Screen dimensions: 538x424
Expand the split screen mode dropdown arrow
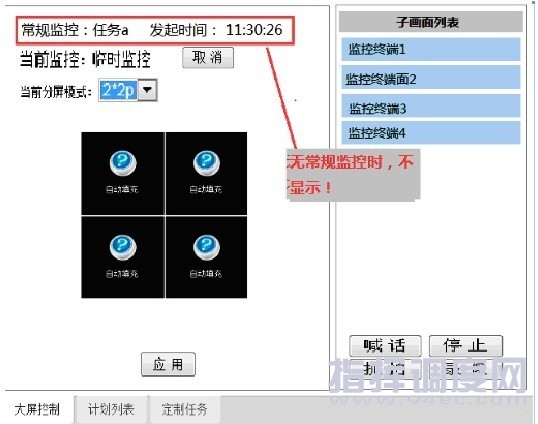coord(148,90)
